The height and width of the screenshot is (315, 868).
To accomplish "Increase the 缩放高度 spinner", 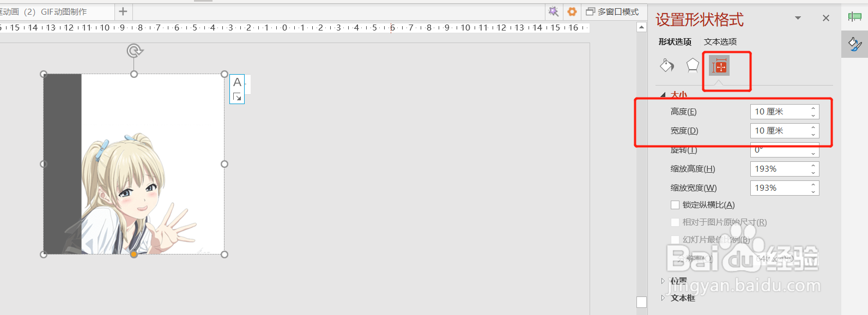I will [814, 165].
